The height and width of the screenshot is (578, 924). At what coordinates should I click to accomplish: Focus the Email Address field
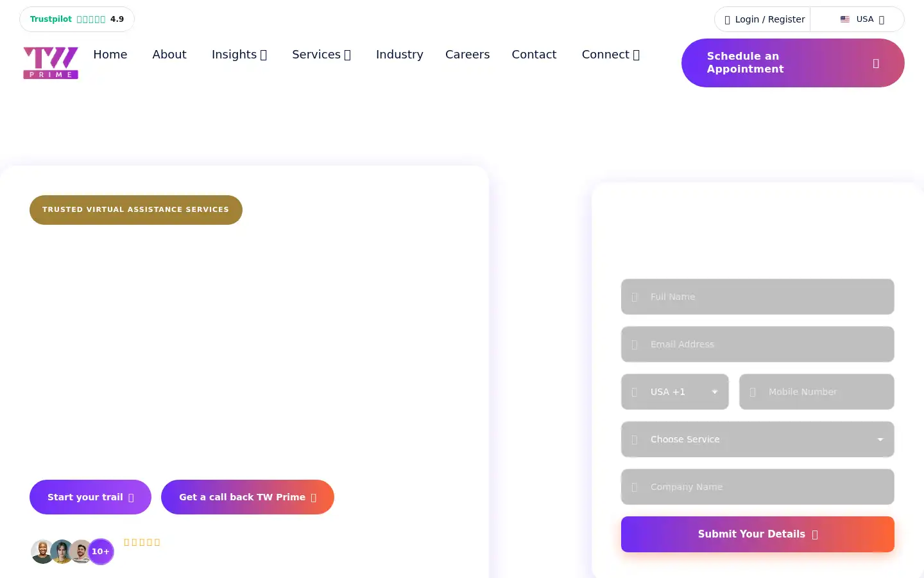click(758, 344)
